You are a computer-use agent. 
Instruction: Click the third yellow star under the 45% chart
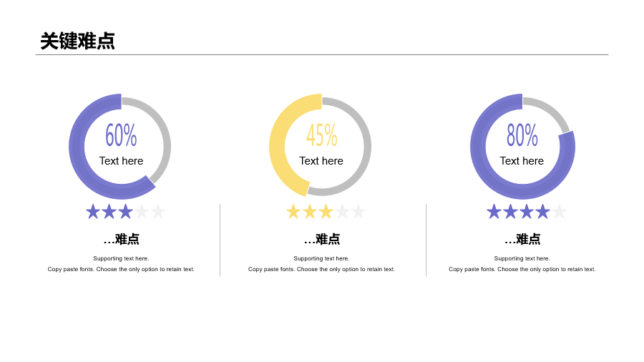(326, 212)
